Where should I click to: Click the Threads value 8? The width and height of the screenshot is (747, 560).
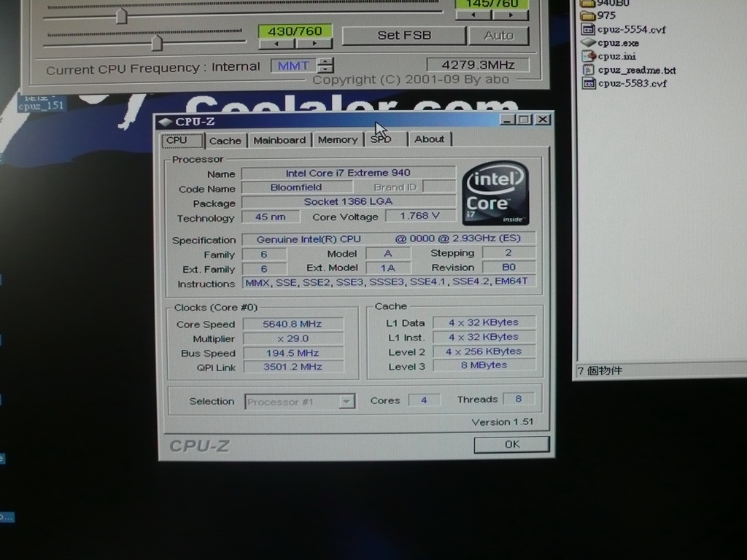(x=519, y=399)
